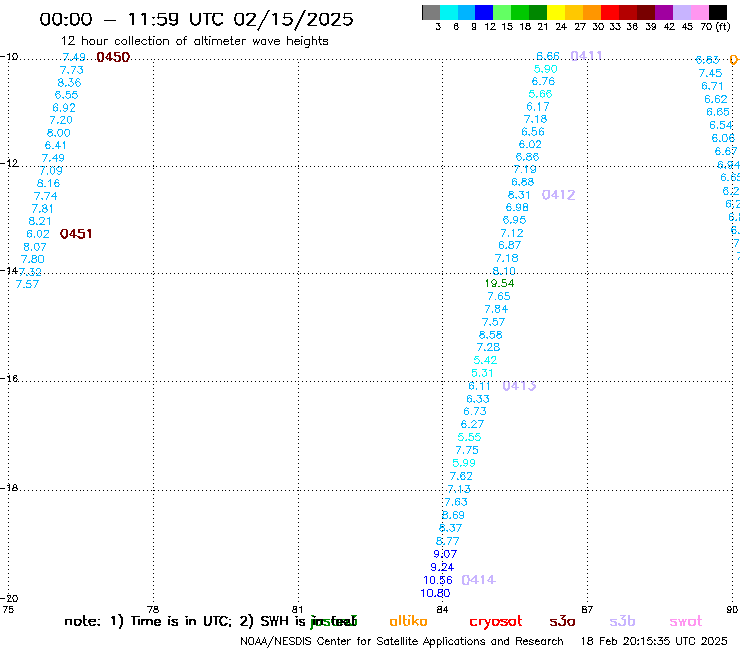Screen dimensions: 740x650
Task: Click the blue 9.07 value
Action: click(x=445, y=554)
